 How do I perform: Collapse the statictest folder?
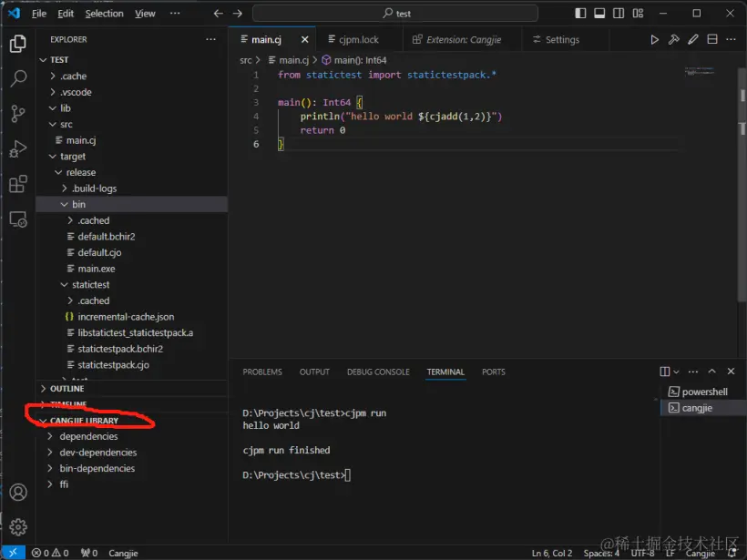click(x=65, y=284)
